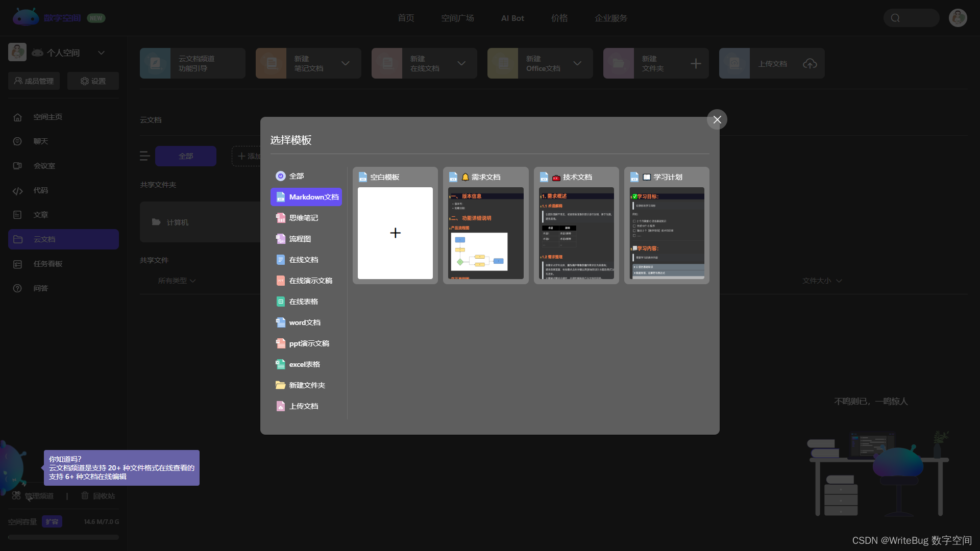Screen dimensions: 980x551
Task: Open the 空间广场 top menu
Action: (x=457, y=18)
